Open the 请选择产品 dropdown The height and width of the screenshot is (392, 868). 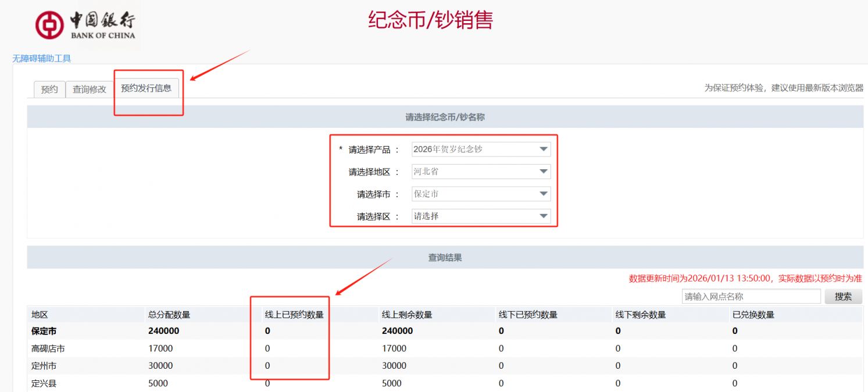tap(481, 149)
